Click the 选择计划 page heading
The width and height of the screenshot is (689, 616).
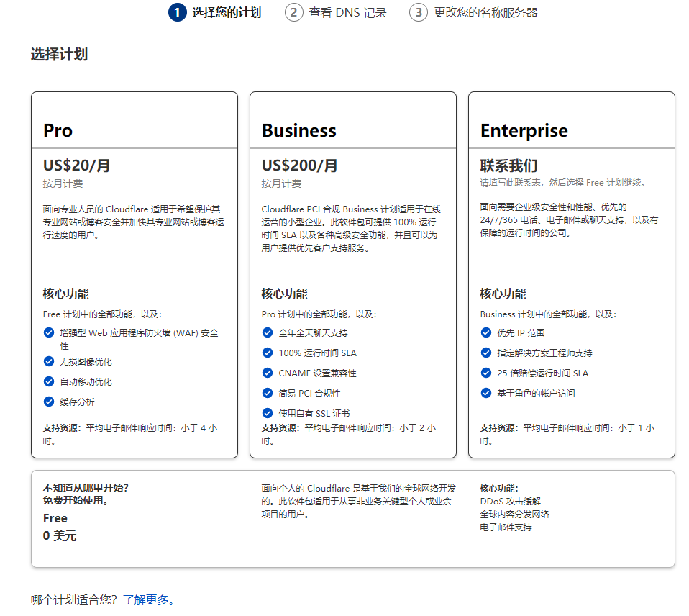click(x=59, y=54)
